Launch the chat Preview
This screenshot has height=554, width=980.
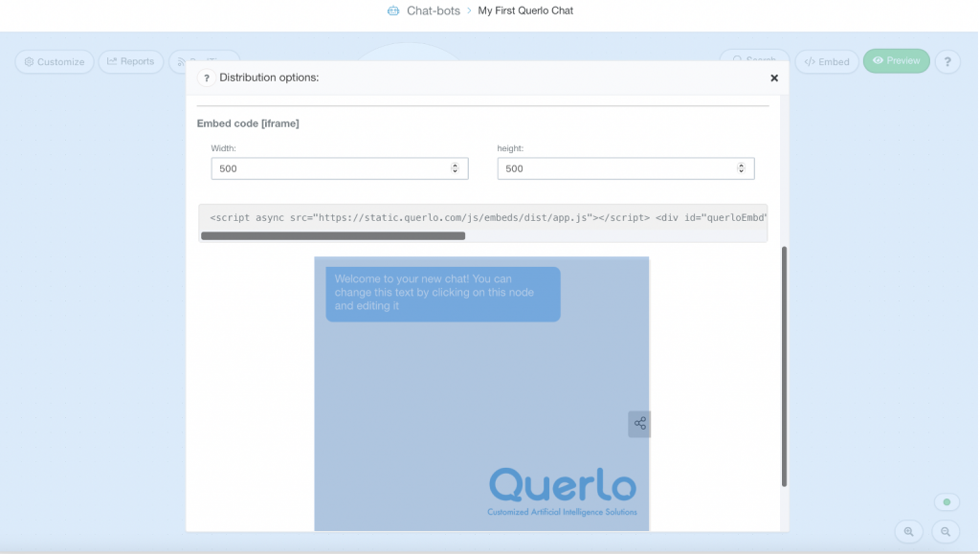896,60
